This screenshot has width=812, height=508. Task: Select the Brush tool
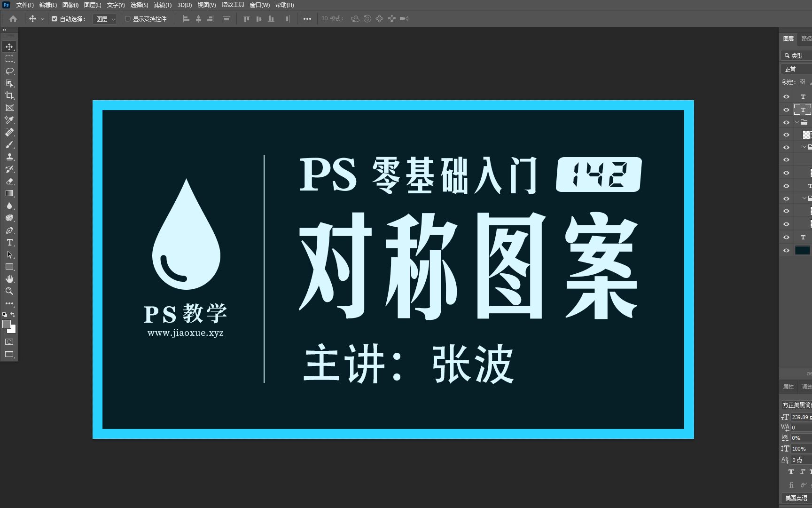(9, 144)
